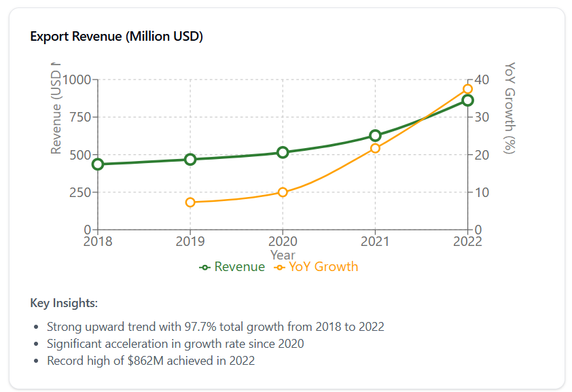
Task: Click the revenue axis tick label 250
Action: pyautogui.click(x=80, y=192)
